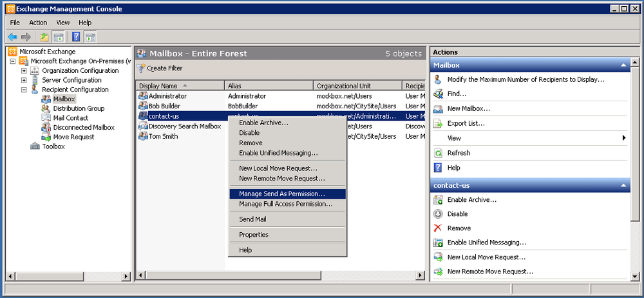The image size is (644, 298).
Task: Click the Modify Maximum Recipients icon
Action: coord(438,79)
